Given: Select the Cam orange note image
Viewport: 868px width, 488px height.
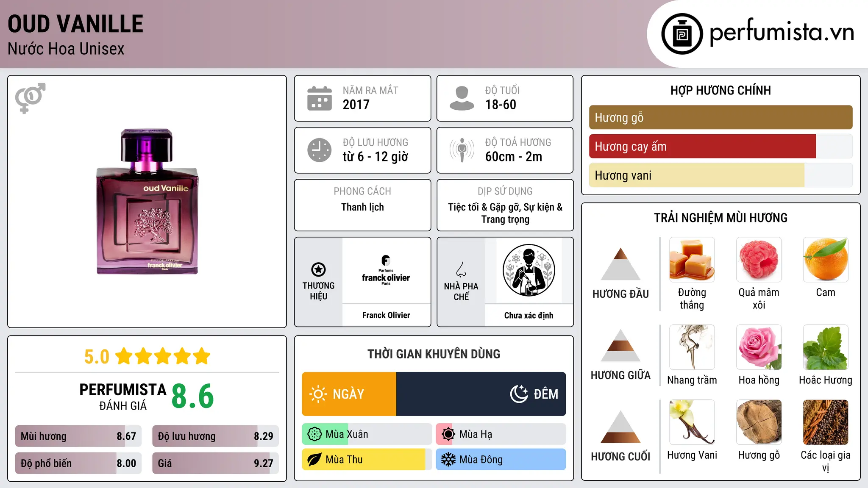Looking at the screenshot, I should point(826,260).
